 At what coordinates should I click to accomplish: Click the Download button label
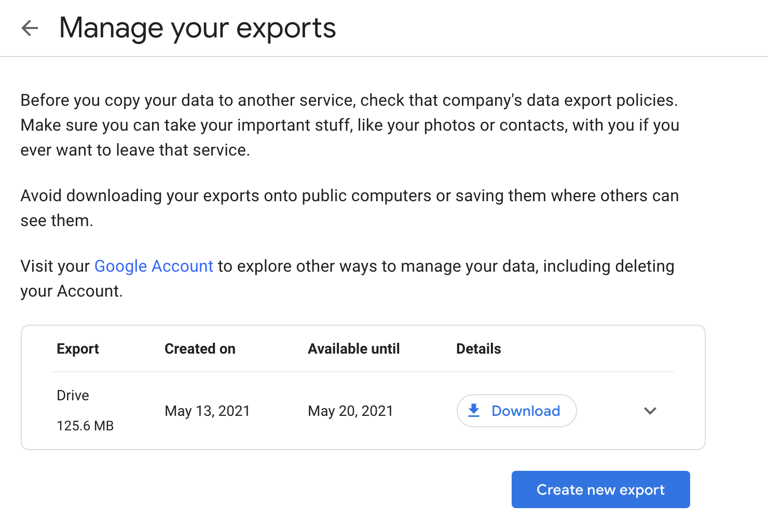(x=526, y=411)
